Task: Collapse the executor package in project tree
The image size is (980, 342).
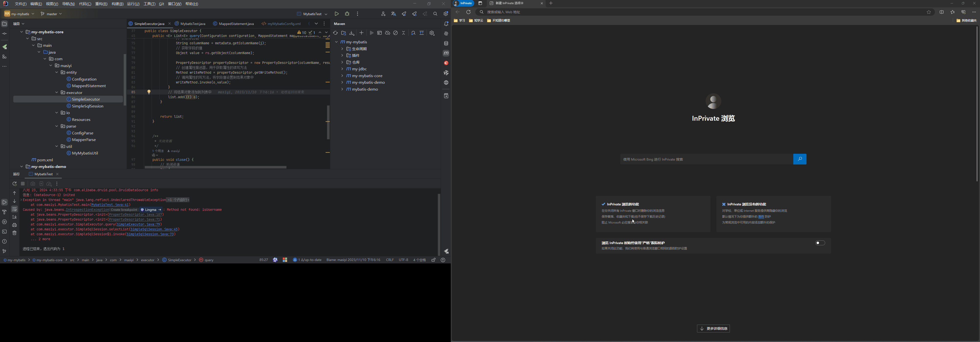Action: click(x=57, y=92)
